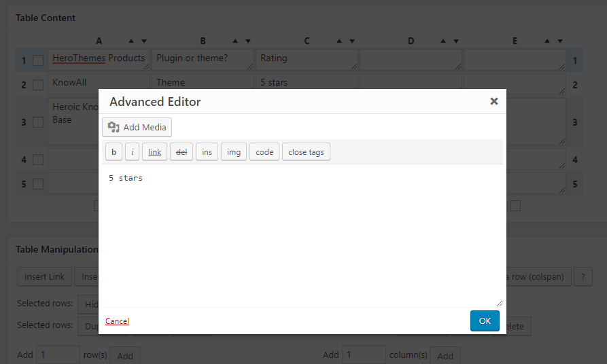Screen dimensions: 607x364
Task: Confirm changes with the OK button
Action: coord(485,321)
